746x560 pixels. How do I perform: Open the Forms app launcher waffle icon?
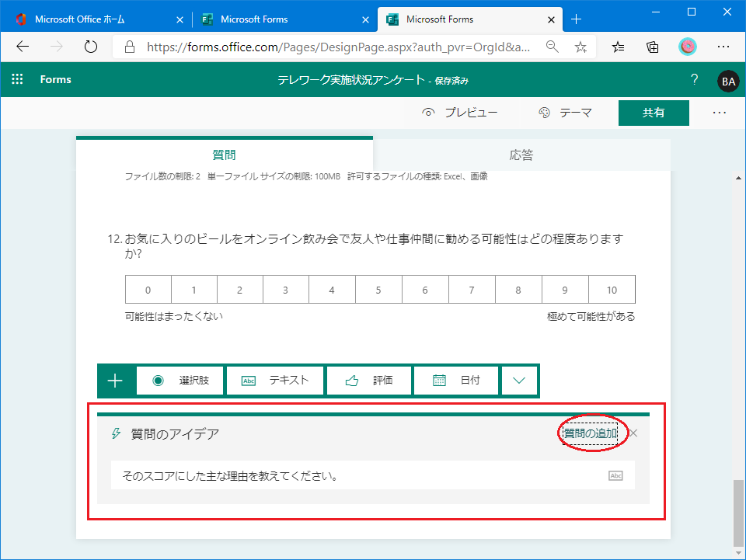(x=18, y=80)
